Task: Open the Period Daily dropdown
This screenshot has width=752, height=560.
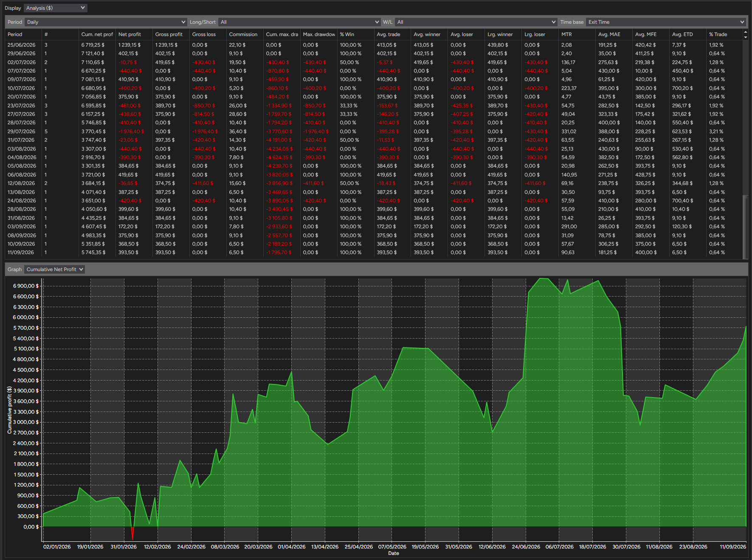Action: coord(106,22)
